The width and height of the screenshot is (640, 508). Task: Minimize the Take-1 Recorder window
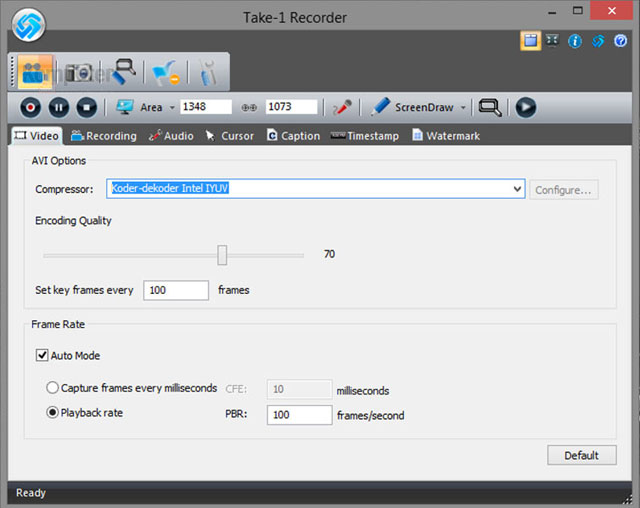click(552, 11)
